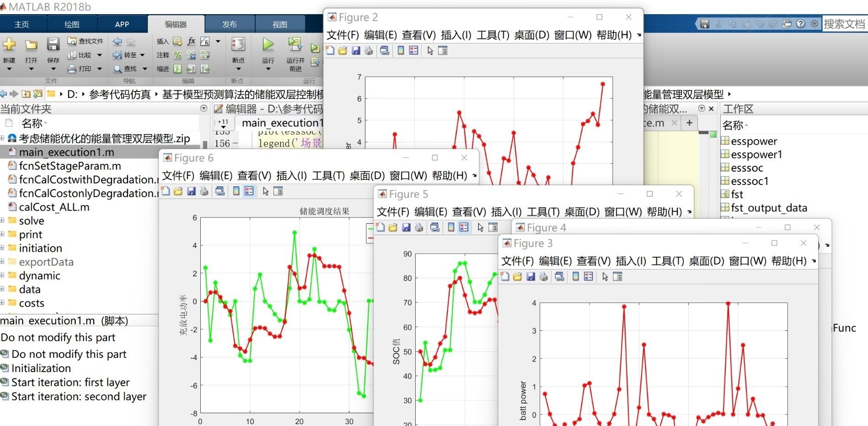Click the search documentation field (搜索文档)
Screen dimensions: 868x426
(x=844, y=24)
